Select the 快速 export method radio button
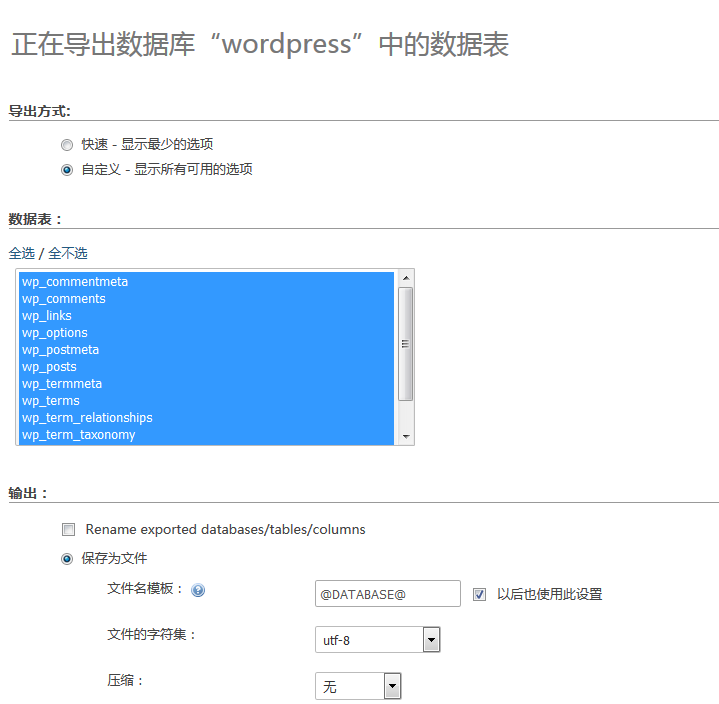This screenshot has height=704, width=719. (x=67, y=144)
